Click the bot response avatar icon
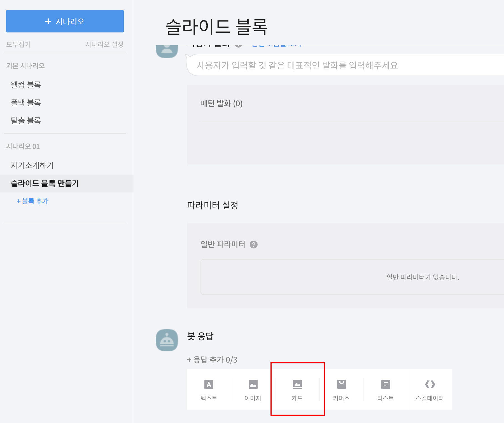 (x=167, y=340)
